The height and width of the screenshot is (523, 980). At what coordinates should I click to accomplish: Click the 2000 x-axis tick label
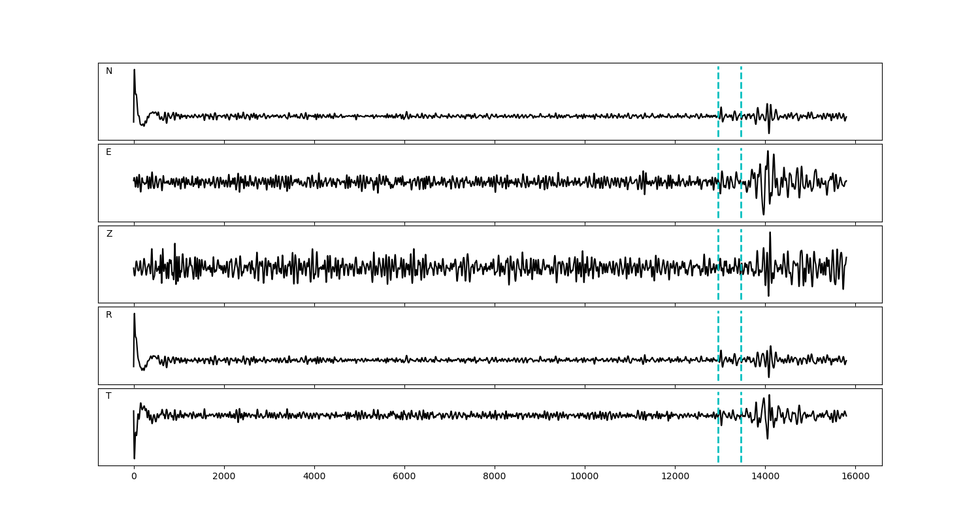pos(224,477)
